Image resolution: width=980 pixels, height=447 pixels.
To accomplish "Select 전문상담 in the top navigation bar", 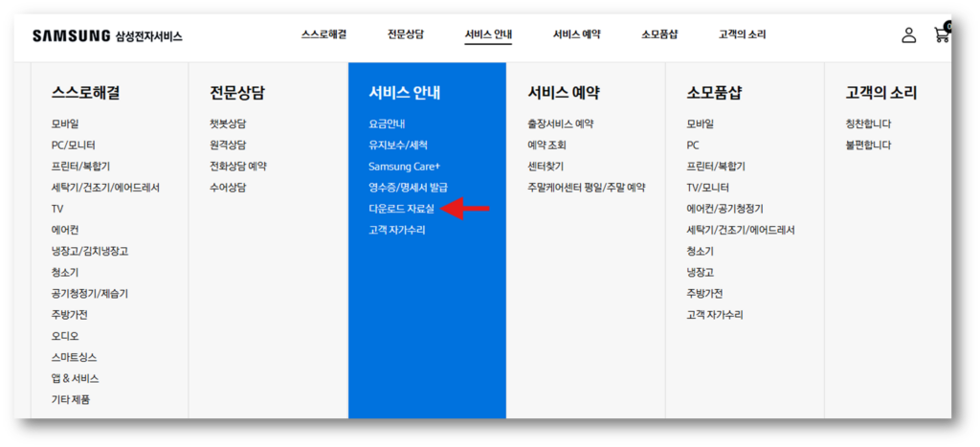I will point(406,35).
